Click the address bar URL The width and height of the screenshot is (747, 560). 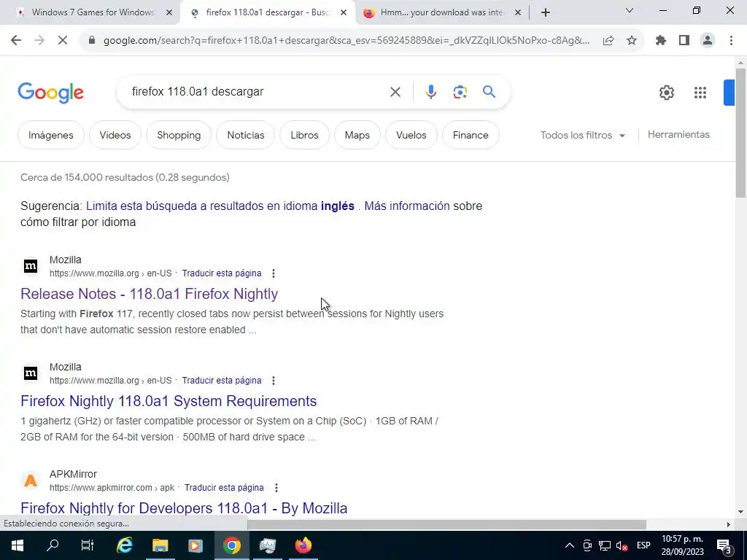pyautogui.click(x=347, y=41)
